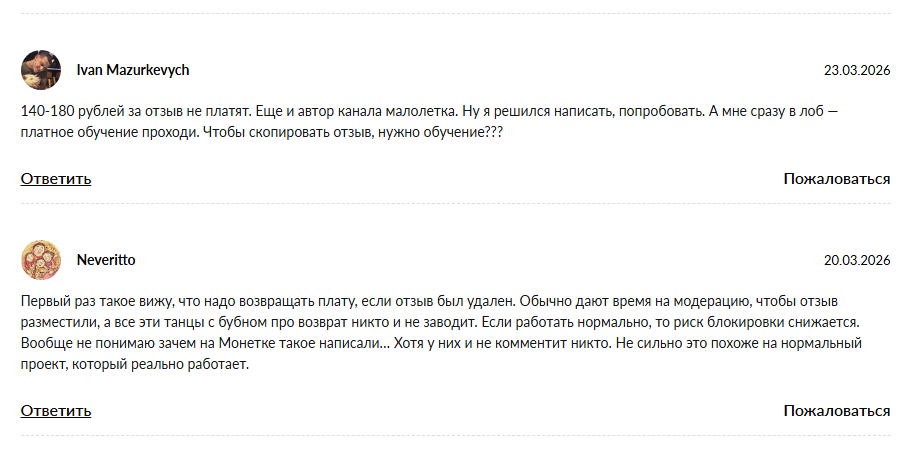Click the date 23.03.2026
Viewport: 909px width, 449px height.
pos(856,70)
